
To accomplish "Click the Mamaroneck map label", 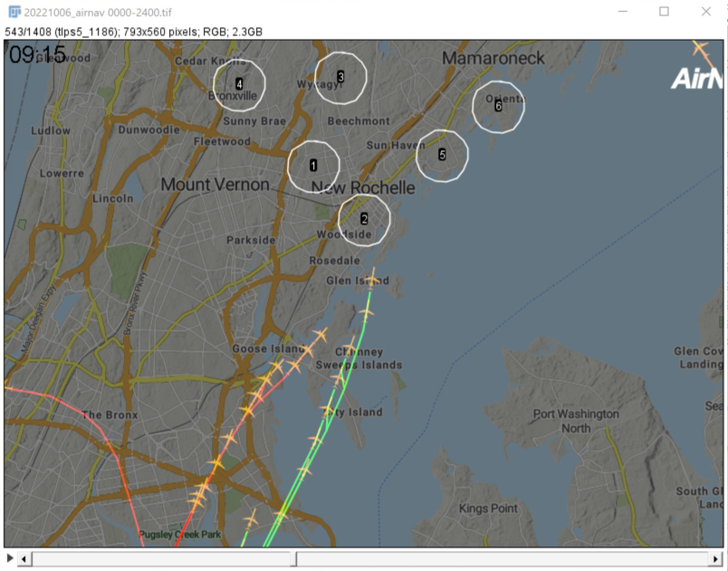I will 493,59.
